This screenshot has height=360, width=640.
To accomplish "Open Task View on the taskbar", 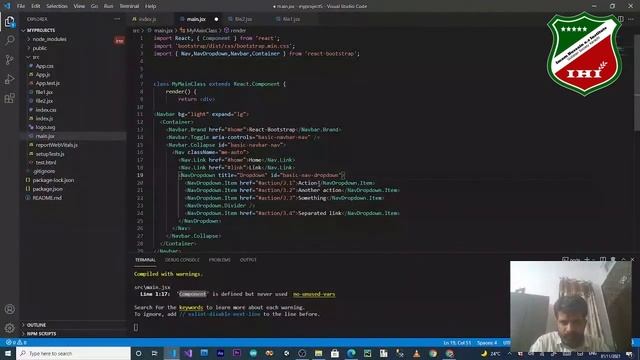I will 155,353.
